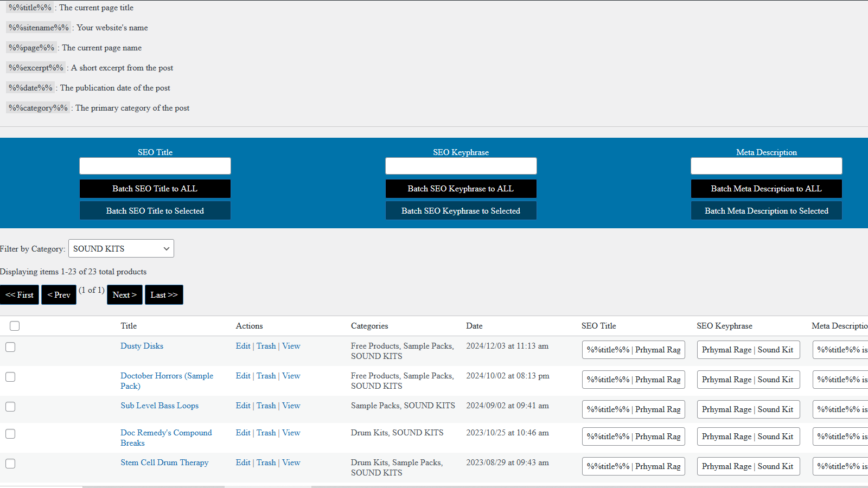Check the box for Dusty Disks row
The width and height of the screenshot is (868, 488).
click(10, 347)
